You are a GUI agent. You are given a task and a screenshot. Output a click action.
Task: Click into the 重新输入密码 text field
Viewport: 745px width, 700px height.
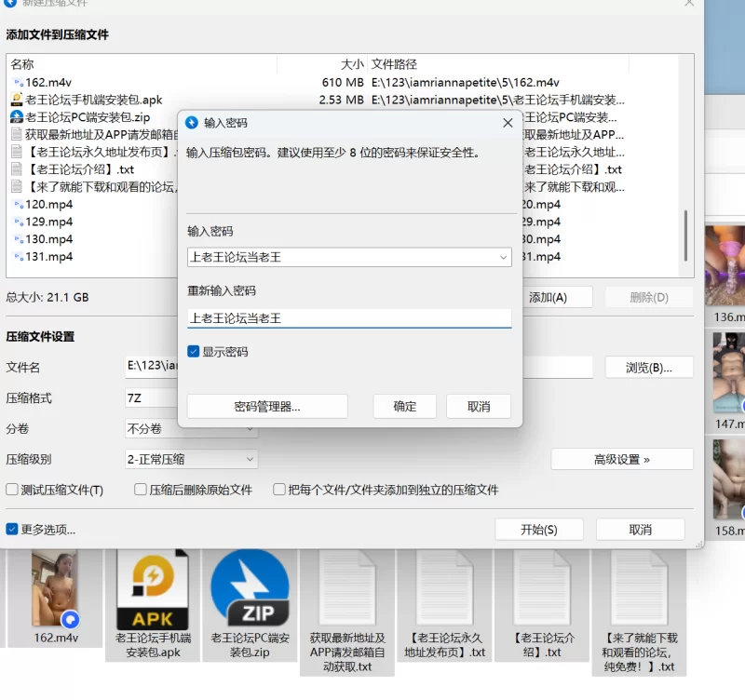[349, 318]
